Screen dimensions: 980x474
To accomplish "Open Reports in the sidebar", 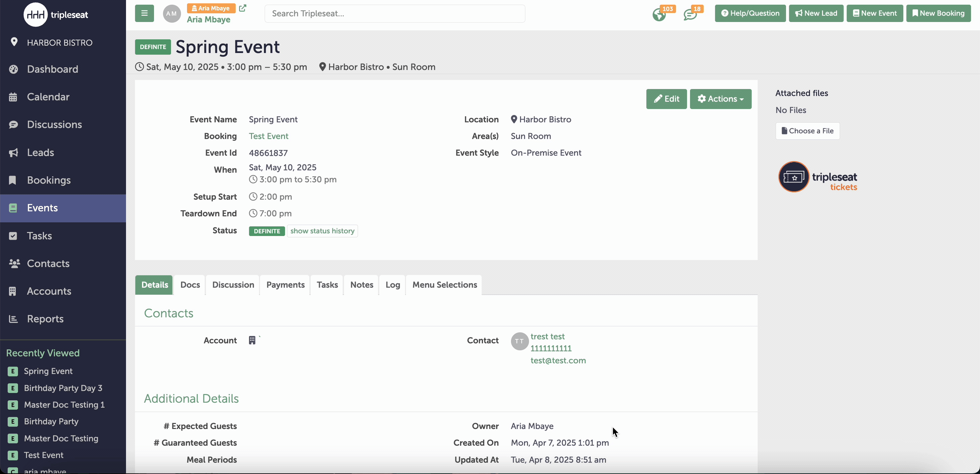I will (45, 319).
